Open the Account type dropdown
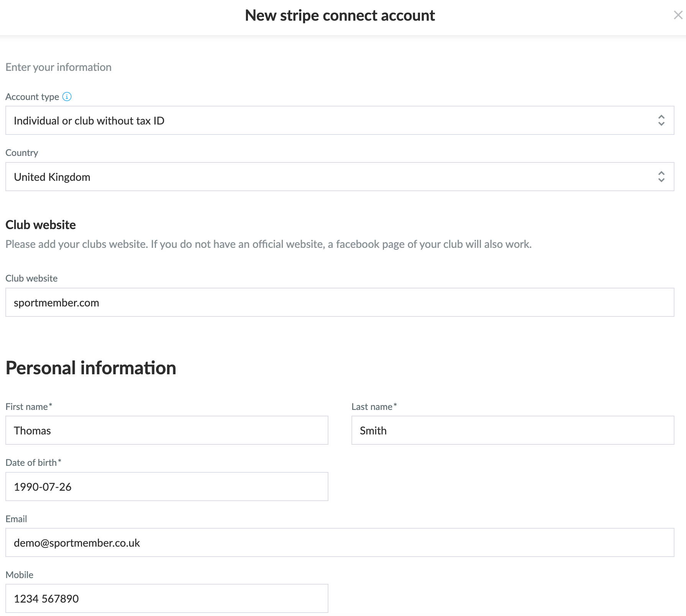The width and height of the screenshot is (686, 616). pos(340,120)
